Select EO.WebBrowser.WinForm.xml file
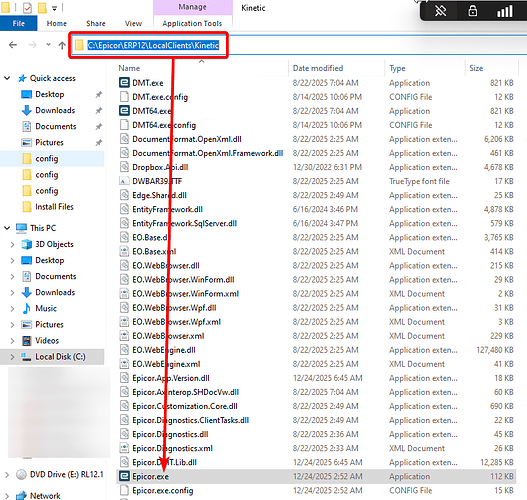 186,294
